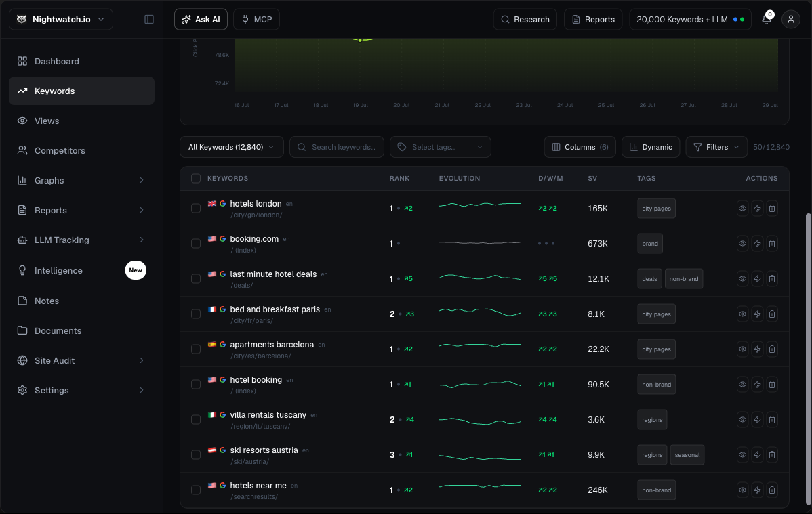Click lightning icon for hotels near me
This screenshot has height=514, width=812.
[x=757, y=490]
